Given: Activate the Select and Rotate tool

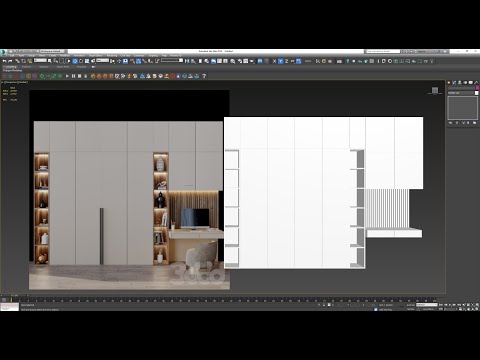Looking at the screenshot, I should tap(81, 61).
